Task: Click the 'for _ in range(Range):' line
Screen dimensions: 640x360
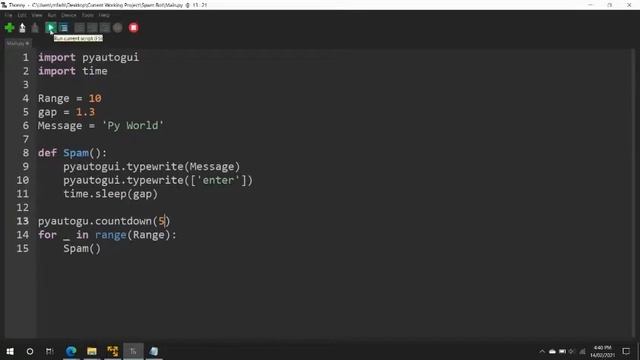Action: tap(107, 235)
